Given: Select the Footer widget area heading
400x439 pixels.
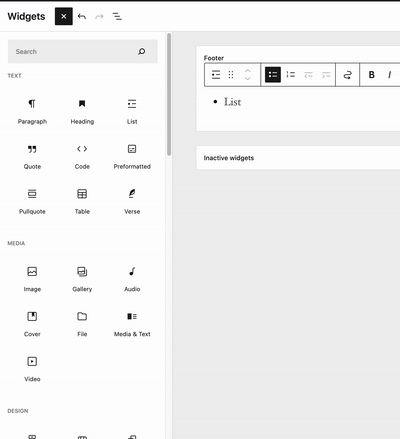Looking at the screenshot, I should tap(214, 58).
